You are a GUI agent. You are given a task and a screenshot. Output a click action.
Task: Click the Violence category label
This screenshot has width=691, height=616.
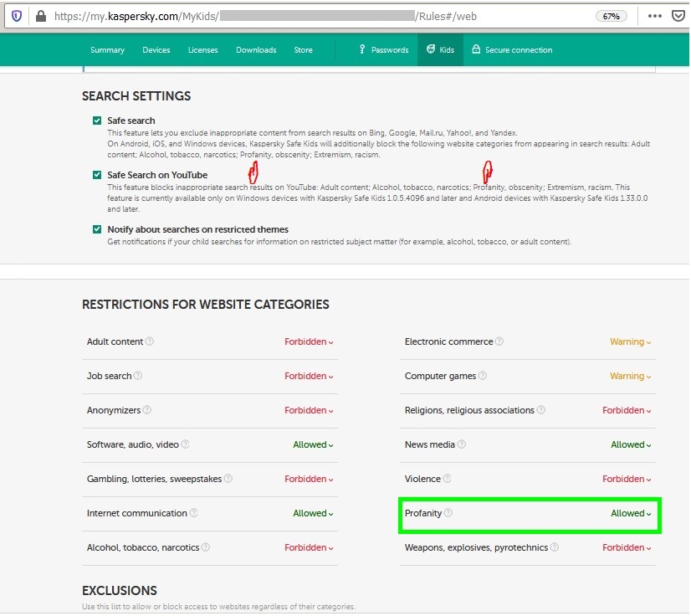click(x=422, y=479)
